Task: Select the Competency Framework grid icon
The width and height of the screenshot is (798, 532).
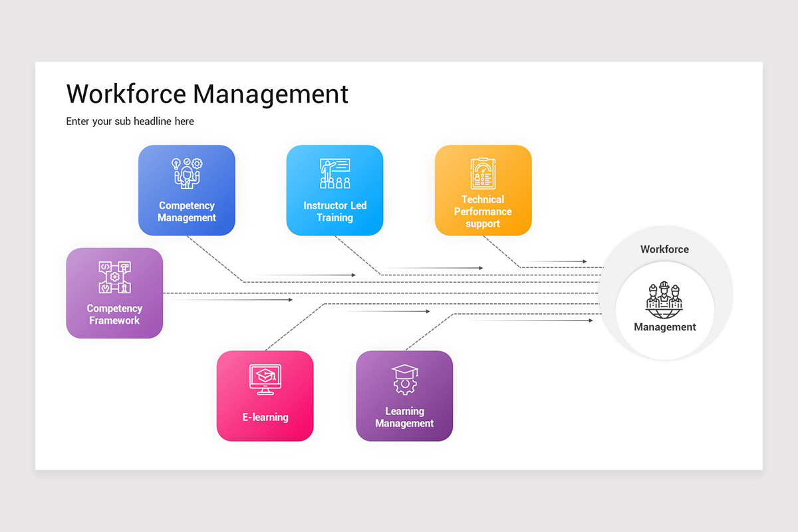Action: [114, 276]
